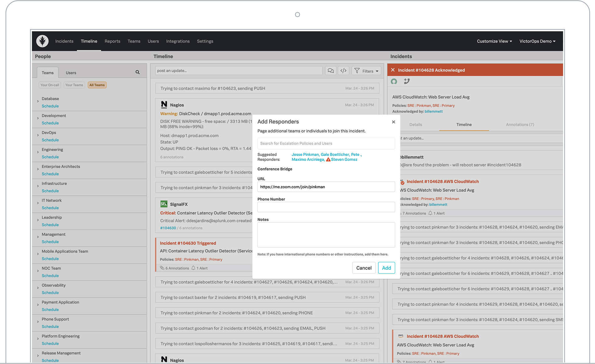Click billemmett link after Acknowledged by

tap(434, 111)
